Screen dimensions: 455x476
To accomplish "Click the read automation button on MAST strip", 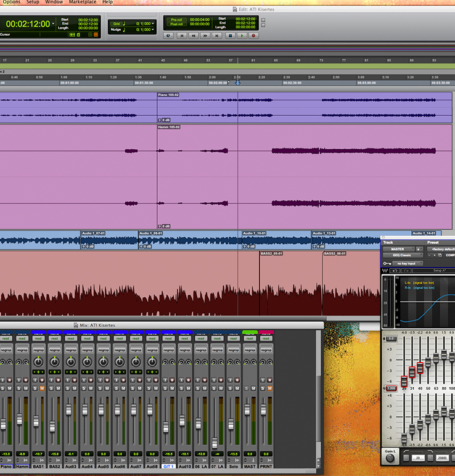I will (250, 338).
